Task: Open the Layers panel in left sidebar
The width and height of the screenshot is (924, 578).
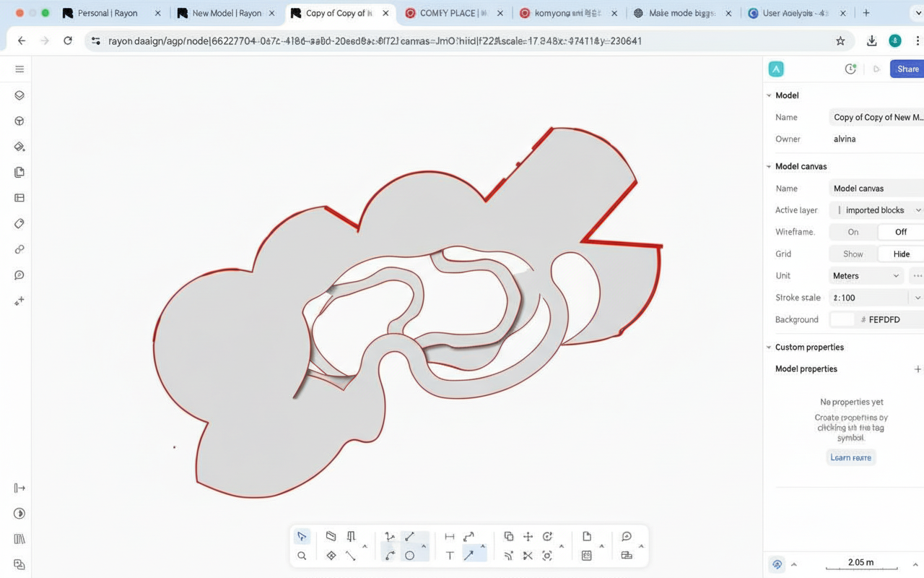Action: [19, 95]
